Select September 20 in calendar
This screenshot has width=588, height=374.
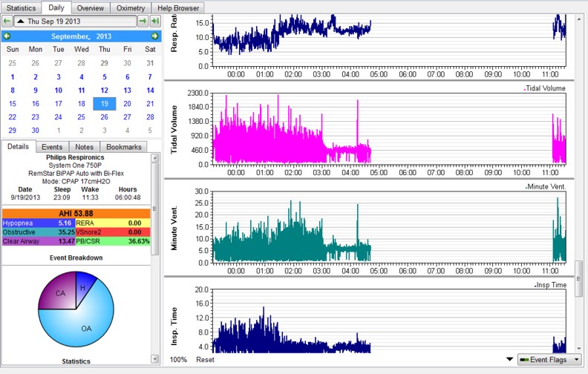(128, 104)
